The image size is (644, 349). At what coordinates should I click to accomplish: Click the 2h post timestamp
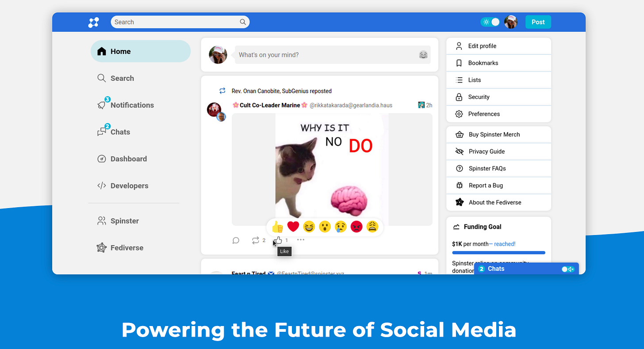[x=429, y=105]
